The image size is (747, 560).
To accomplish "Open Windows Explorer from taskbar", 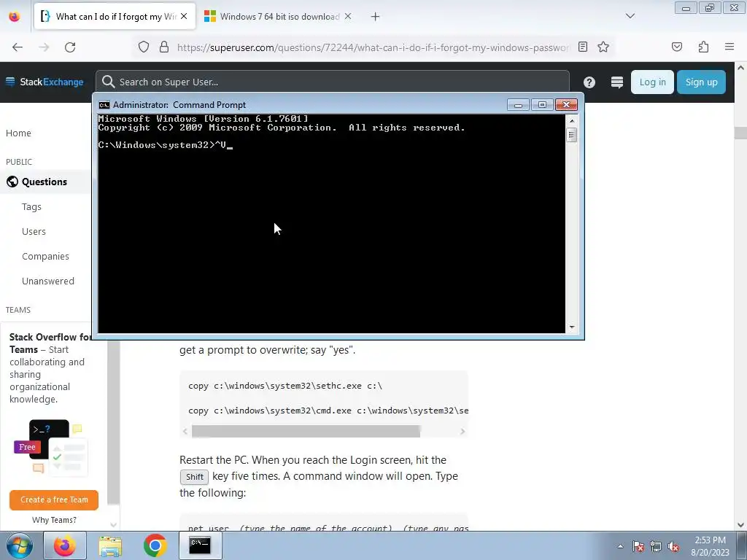I will [x=110, y=546].
